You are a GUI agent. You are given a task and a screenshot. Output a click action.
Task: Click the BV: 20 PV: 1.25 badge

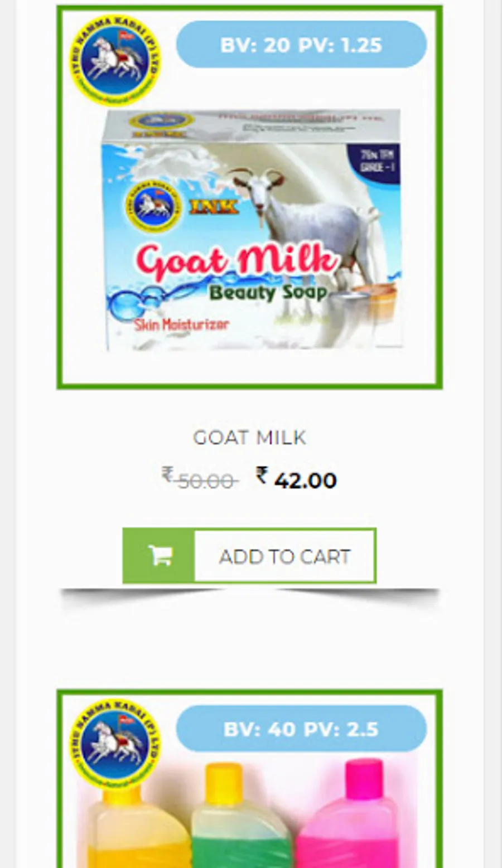pyautogui.click(x=301, y=45)
